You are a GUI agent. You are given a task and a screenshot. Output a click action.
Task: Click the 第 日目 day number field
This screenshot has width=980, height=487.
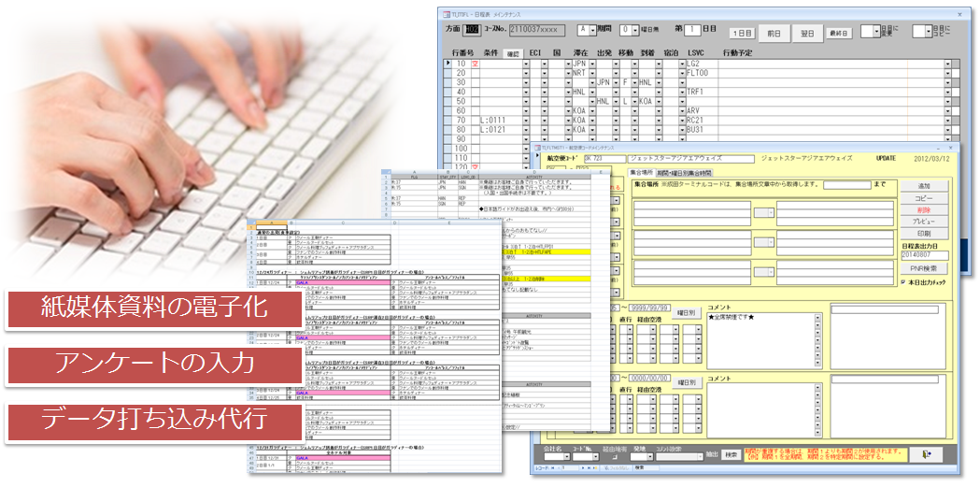point(692,29)
